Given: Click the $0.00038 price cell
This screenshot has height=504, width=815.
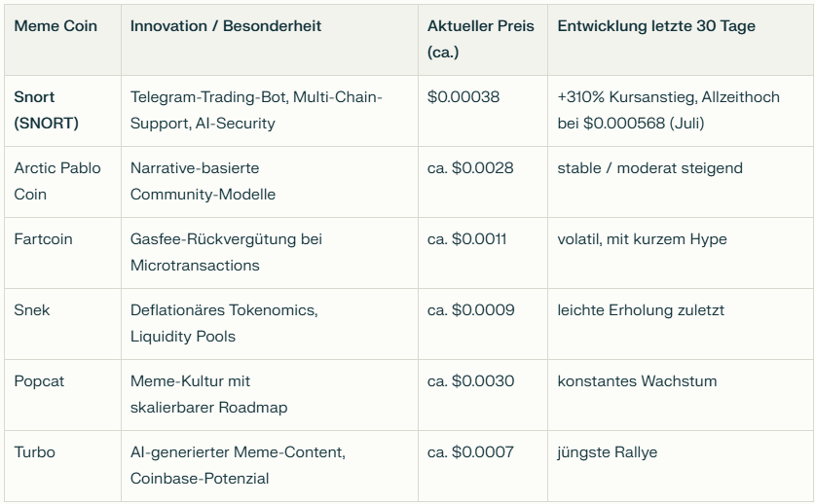Looking at the screenshot, I should tap(463, 97).
